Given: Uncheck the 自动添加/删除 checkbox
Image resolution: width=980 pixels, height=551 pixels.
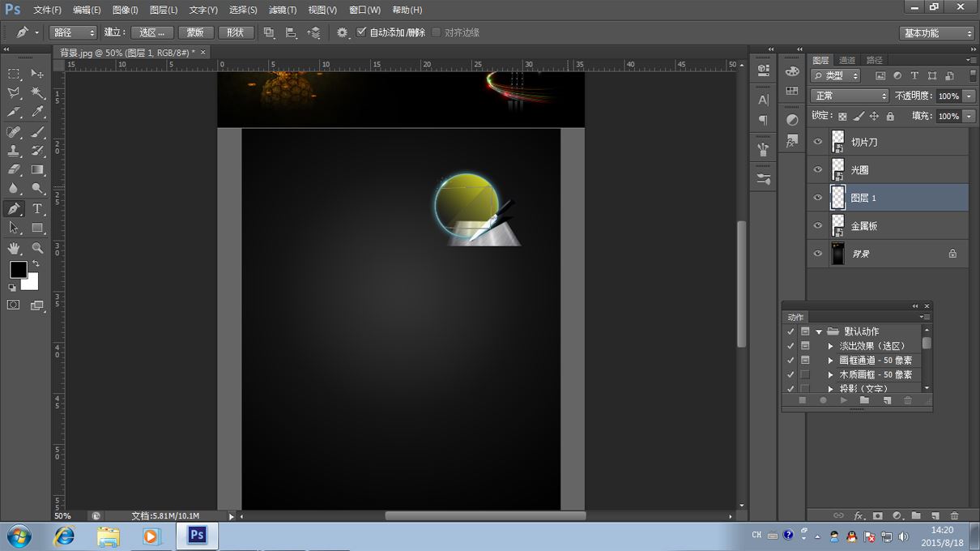Looking at the screenshot, I should pyautogui.click(x=361, y=32).
